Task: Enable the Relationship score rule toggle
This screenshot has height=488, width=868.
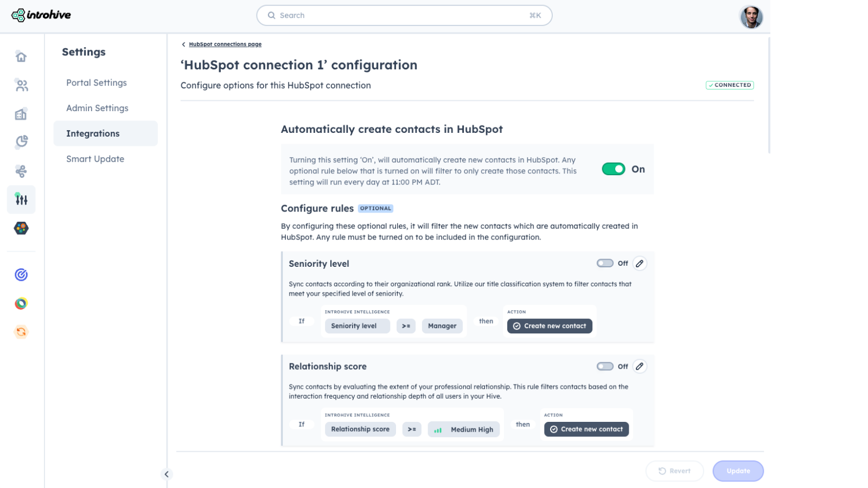Action: coord(605,367)
